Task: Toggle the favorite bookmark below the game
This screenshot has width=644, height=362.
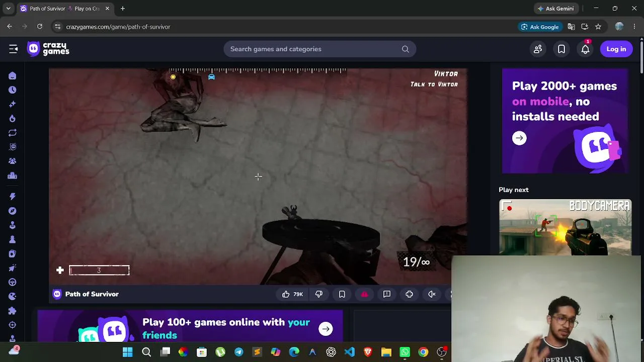Action: (342, 294)
